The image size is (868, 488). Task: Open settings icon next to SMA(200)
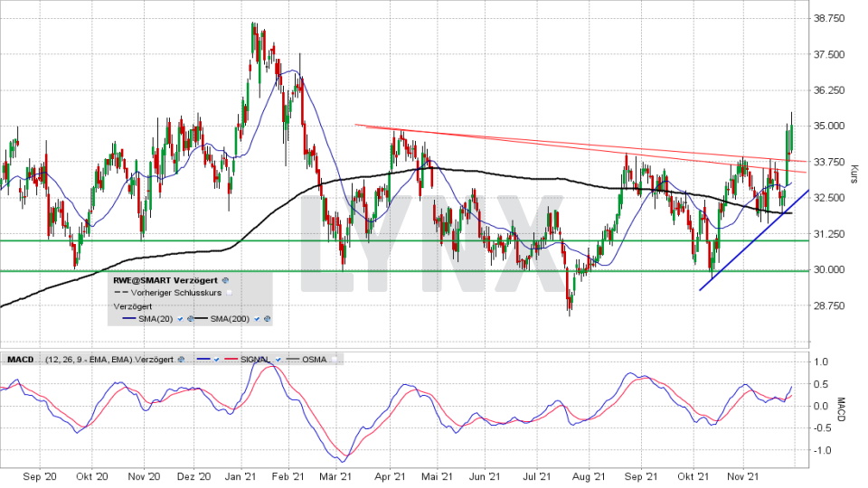pyautogui.click(x=268, y=319)
